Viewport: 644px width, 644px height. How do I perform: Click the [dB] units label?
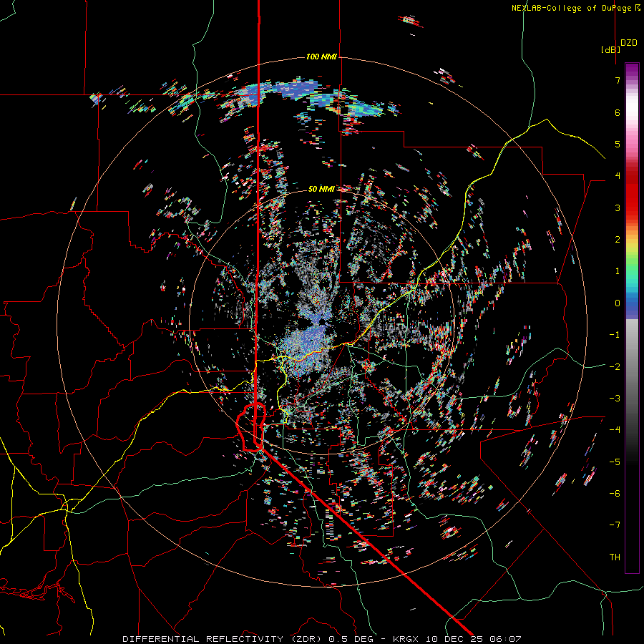click(x=611, y=49)
